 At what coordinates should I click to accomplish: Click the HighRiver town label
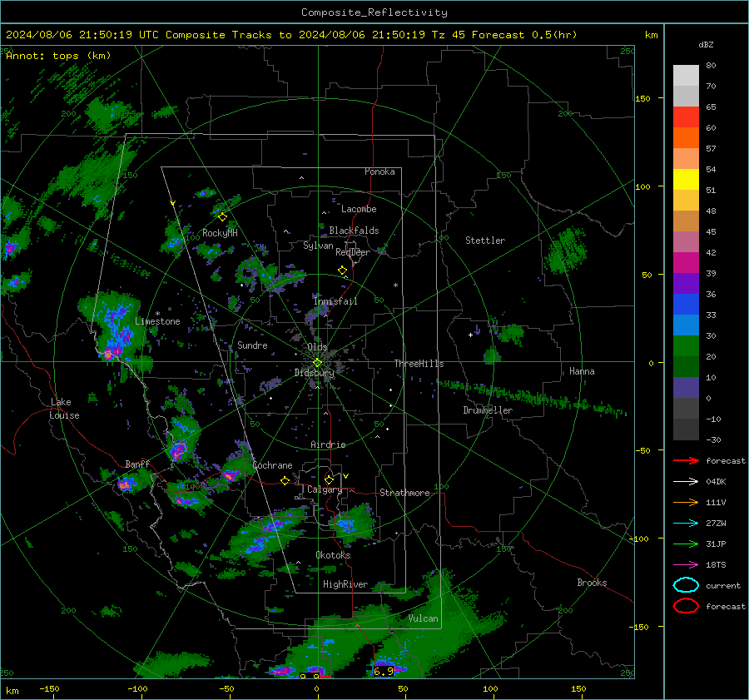coord(345,584)
